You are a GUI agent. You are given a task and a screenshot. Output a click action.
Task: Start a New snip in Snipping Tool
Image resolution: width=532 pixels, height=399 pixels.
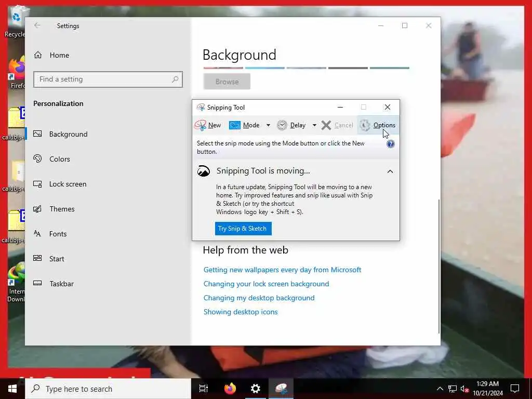208,125
